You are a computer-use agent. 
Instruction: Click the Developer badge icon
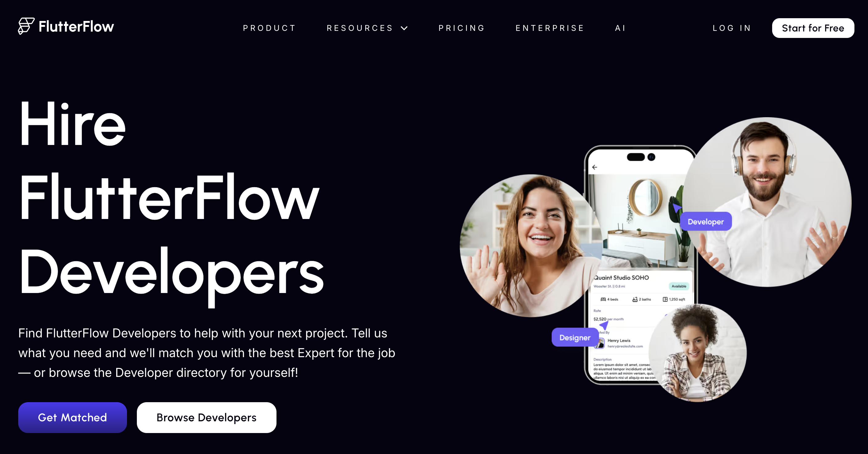pyautogui.click(x=707, y=221)
